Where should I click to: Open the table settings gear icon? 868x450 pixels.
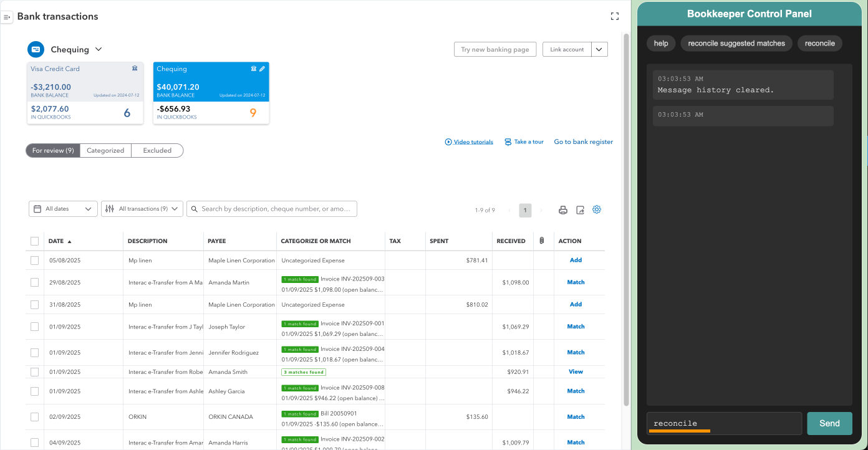coord(597,209)
